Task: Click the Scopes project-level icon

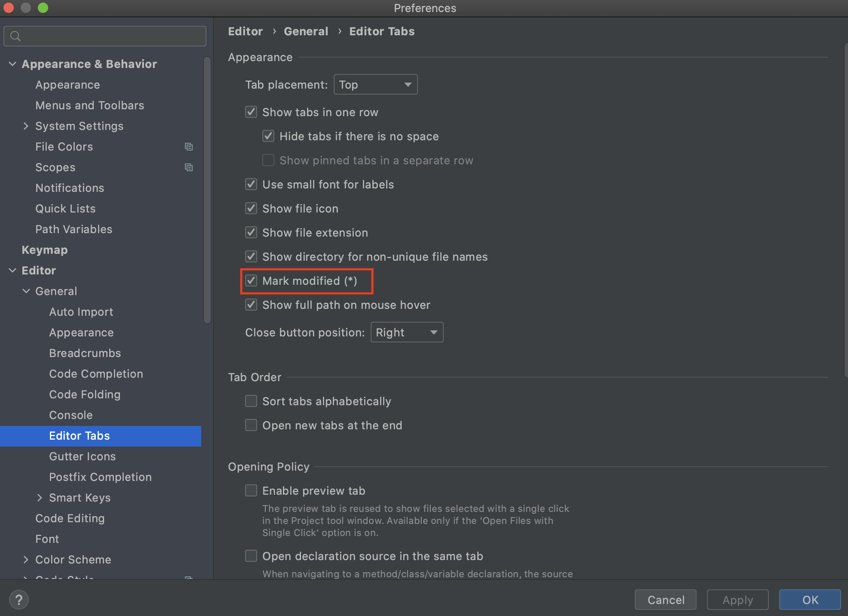Action: pos(188,167)
